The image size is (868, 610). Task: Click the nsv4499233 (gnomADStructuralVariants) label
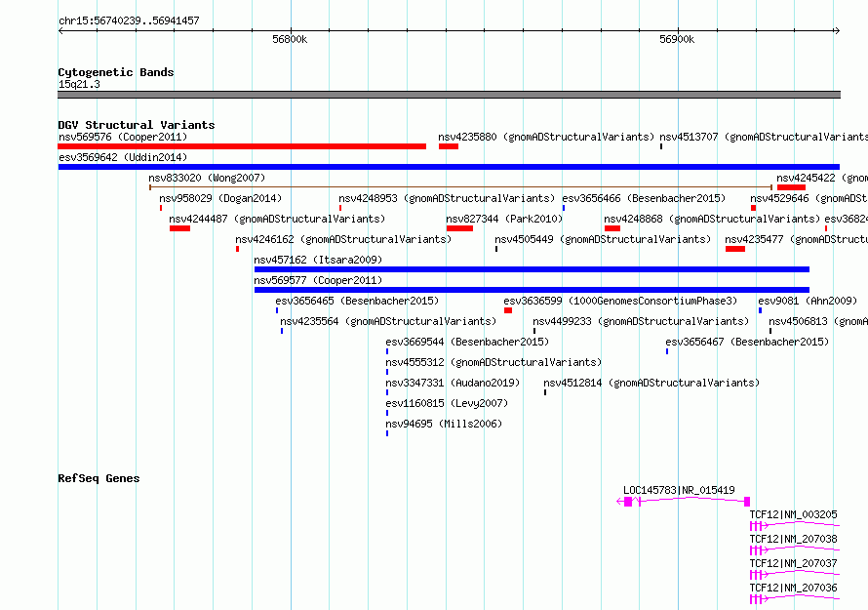[641, 321]
